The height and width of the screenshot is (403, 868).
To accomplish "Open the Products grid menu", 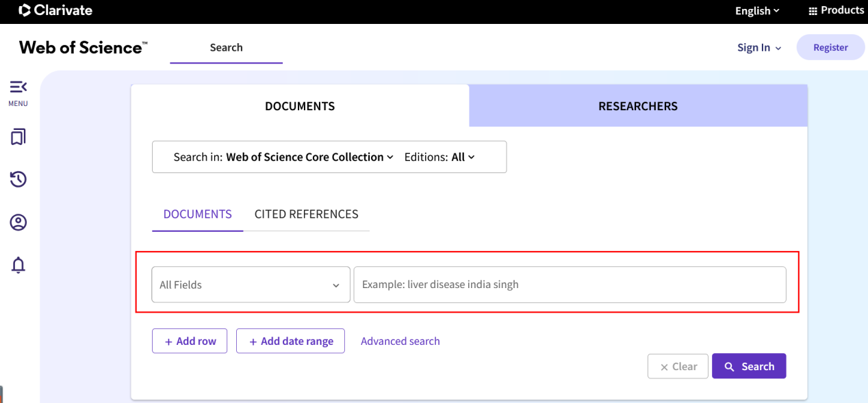I will [836, 10].
